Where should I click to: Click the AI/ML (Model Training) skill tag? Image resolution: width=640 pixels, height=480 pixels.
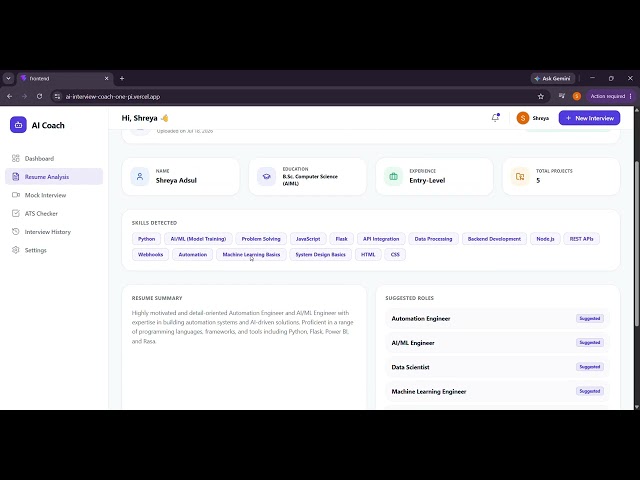198,239
